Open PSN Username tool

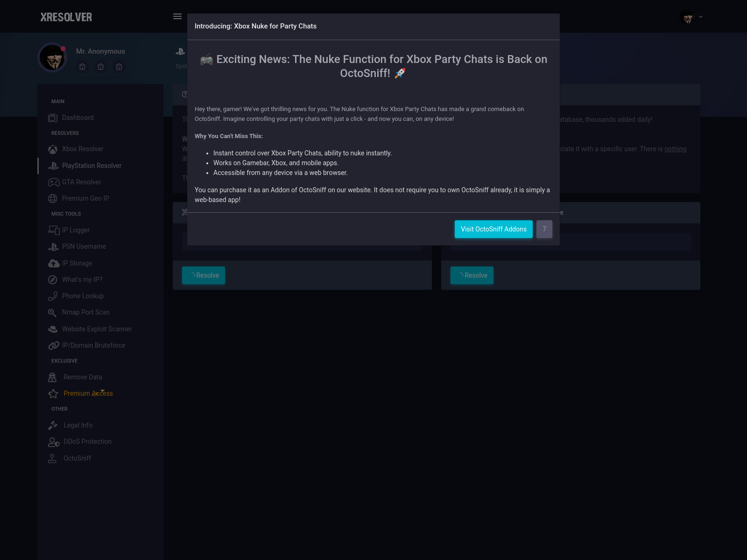point(84,246)
